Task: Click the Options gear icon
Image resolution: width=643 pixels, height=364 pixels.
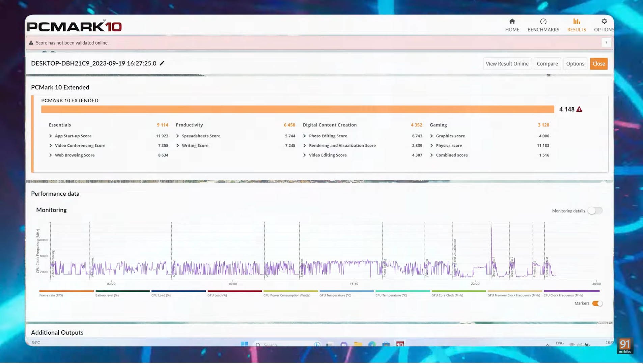Action: pos(604,21)
